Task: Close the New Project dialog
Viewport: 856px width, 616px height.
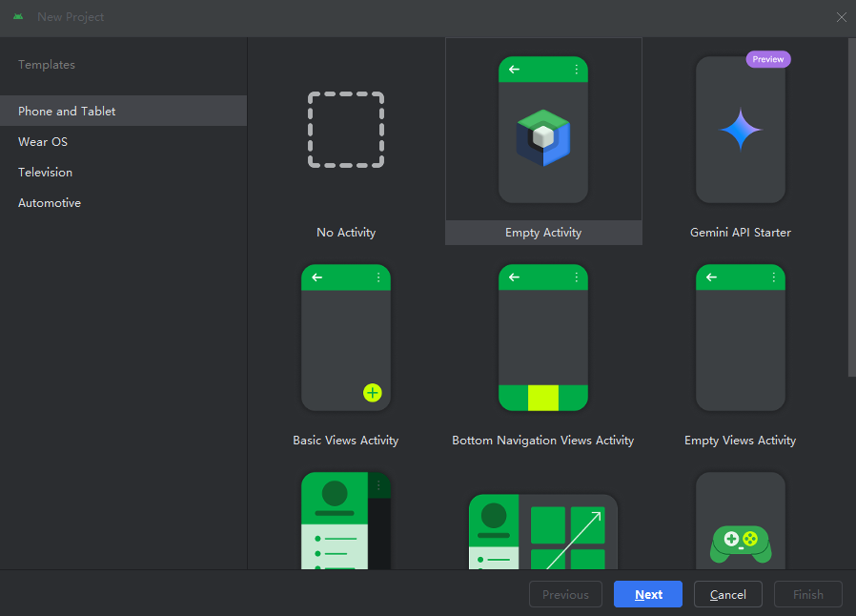Action: 842,17
